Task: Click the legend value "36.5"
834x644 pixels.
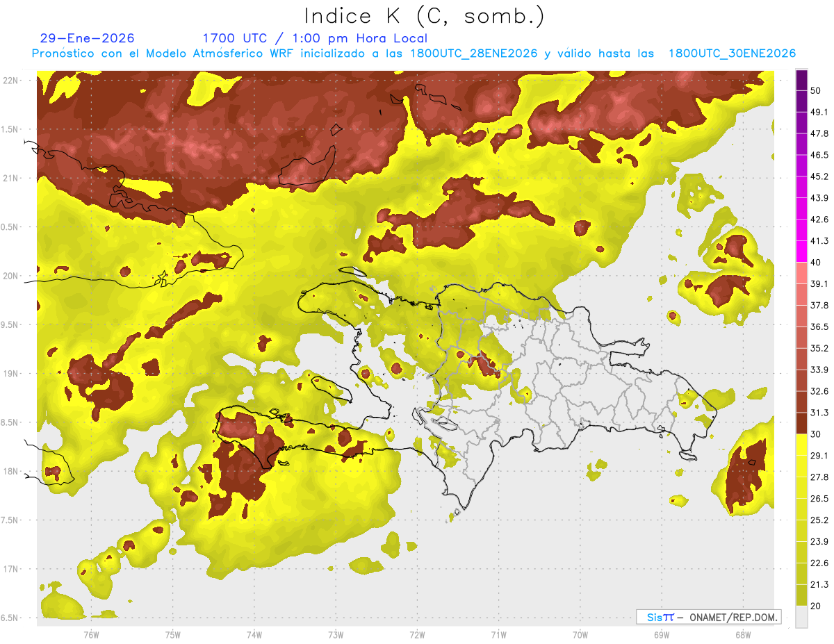Action: coord(819,327)
